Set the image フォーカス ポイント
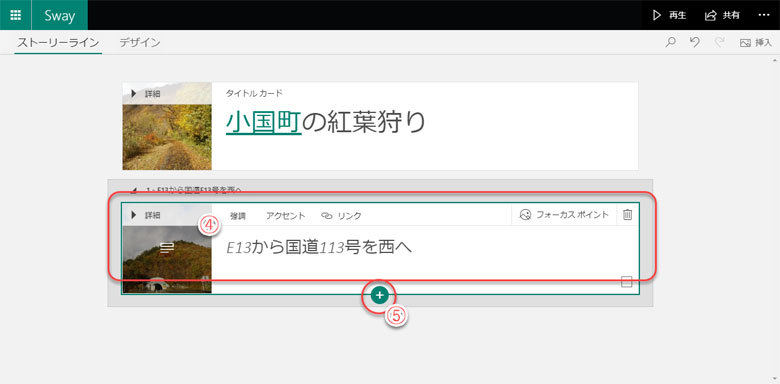 (564, 215)
